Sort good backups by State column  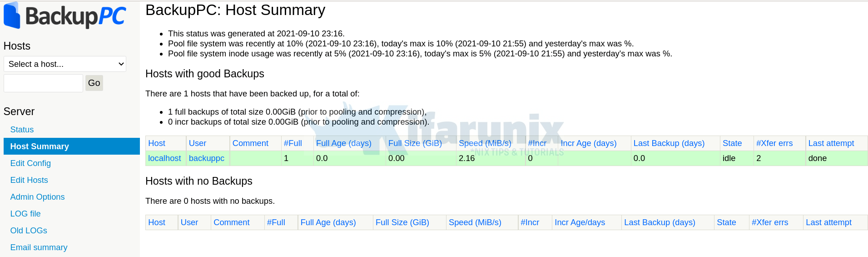coord(732,143)
